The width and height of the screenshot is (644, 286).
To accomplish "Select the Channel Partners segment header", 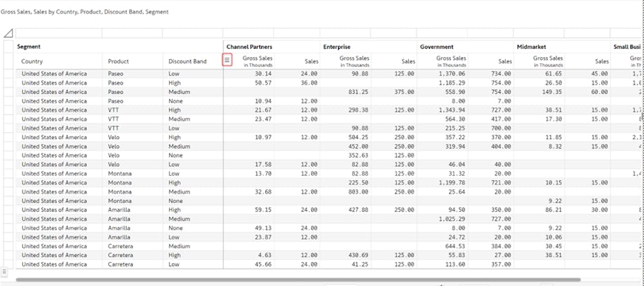I will point(249,47).
